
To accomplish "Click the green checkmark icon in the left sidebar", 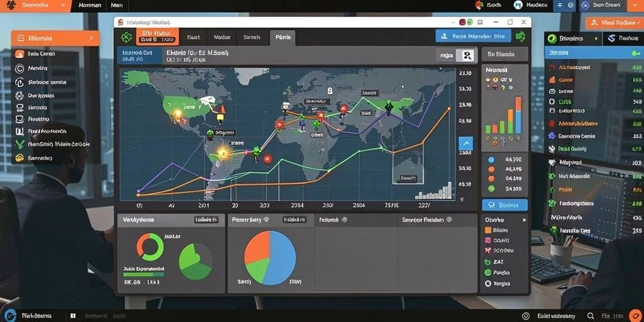I will pyautogui.click(x=19, y=144).
